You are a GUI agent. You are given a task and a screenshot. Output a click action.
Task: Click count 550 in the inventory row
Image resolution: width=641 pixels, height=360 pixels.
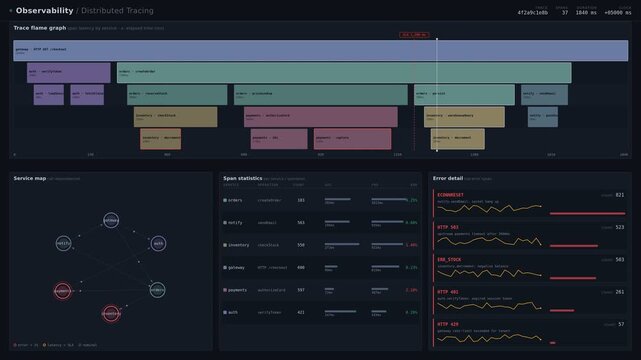(x=301, y=245)
